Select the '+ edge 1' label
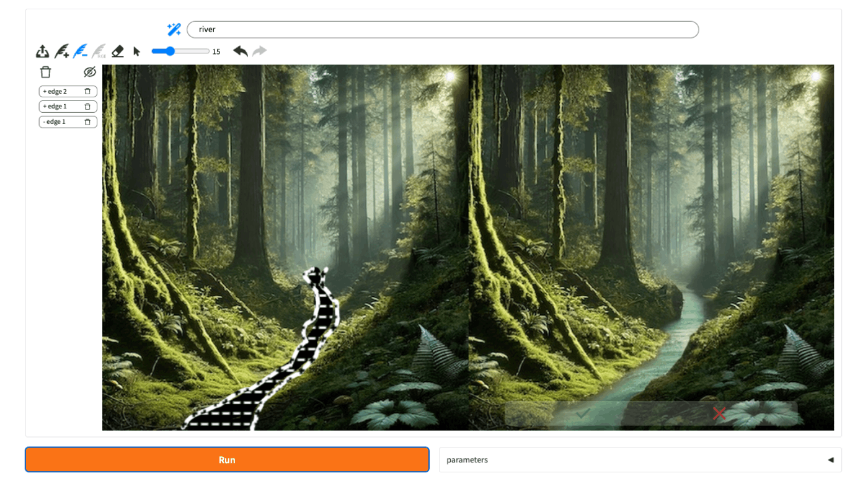The width and height of the screenshot is (868, 494). pyautogui.click(x=55, y=107)
